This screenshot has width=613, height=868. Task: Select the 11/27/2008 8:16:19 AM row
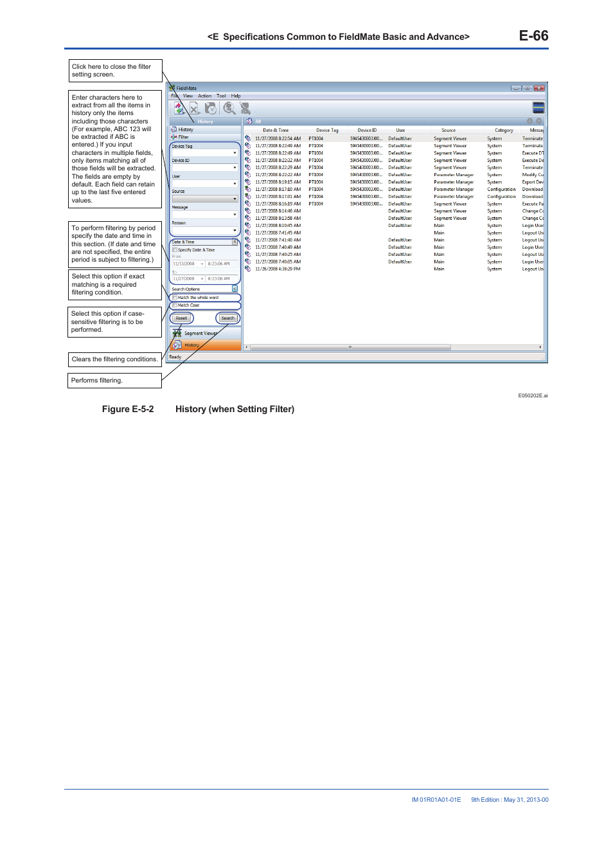click(393, 204)
